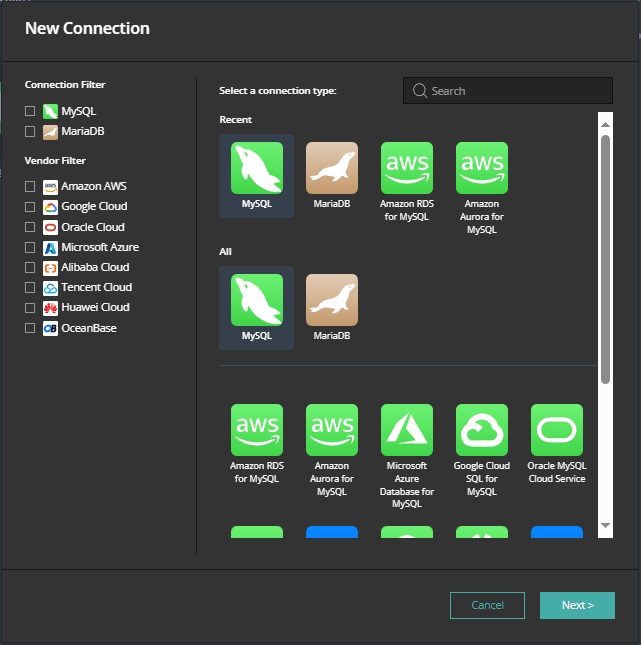The height and width of the screenshot is (645, 641).
Task: Click the Tencent Cloud vendor logo
Action: pos(50,288)
